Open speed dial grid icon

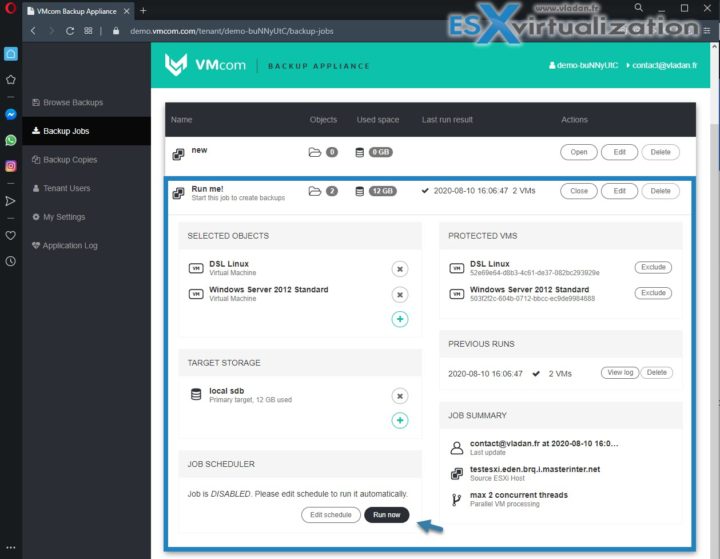click(x=88, y=31)
